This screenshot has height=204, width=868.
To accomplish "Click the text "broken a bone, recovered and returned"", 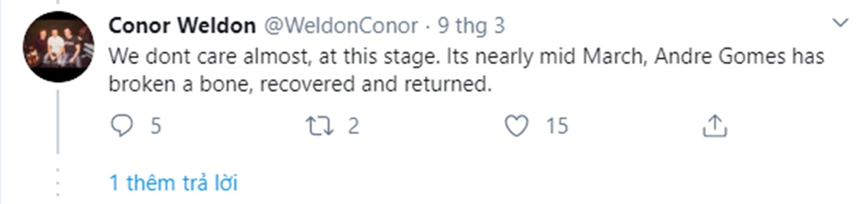I will [299, 84].
